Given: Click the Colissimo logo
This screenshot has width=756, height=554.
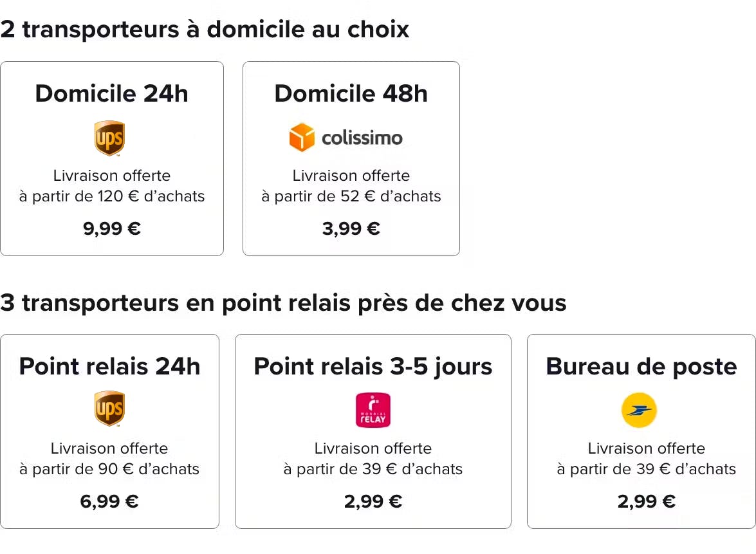Looking at the screenshot, I should 346,138.
